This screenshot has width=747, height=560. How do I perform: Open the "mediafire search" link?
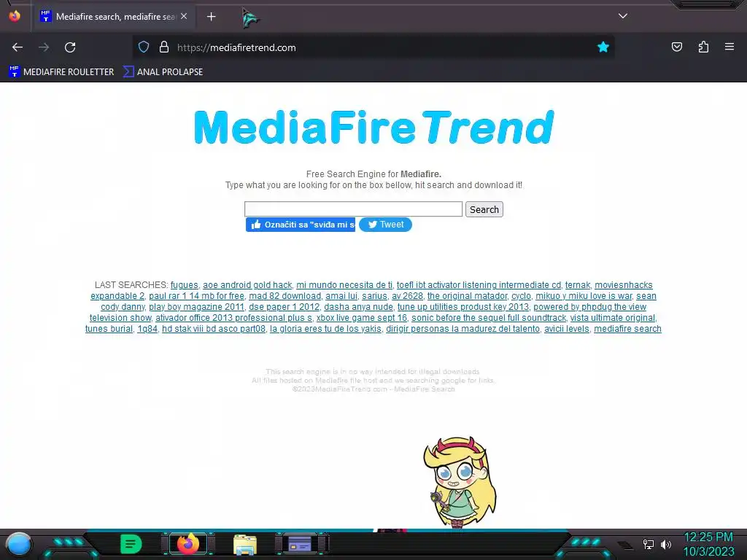[x=627, y=329]
